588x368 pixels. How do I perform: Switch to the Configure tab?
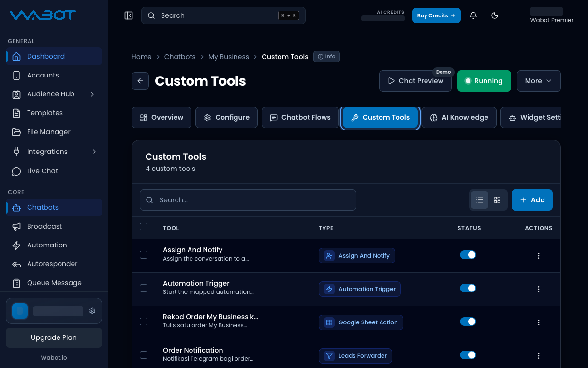(x=226, y=118)
